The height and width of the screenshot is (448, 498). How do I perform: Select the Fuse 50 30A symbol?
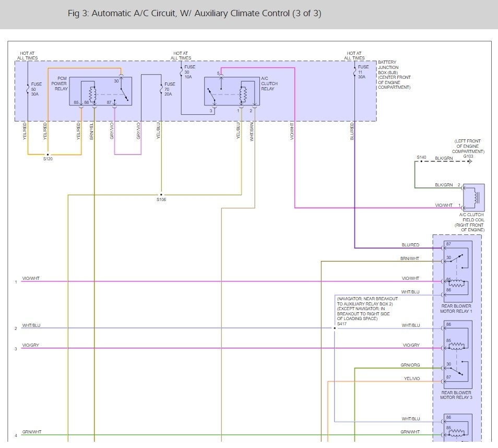pyautogui.click(x=28, y=86)
